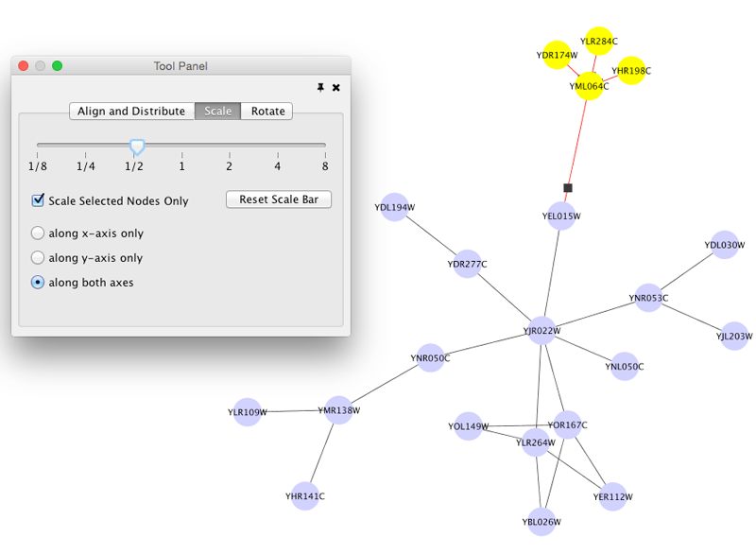Click the pin icon in Tool Panel

(x=320, y=87)
